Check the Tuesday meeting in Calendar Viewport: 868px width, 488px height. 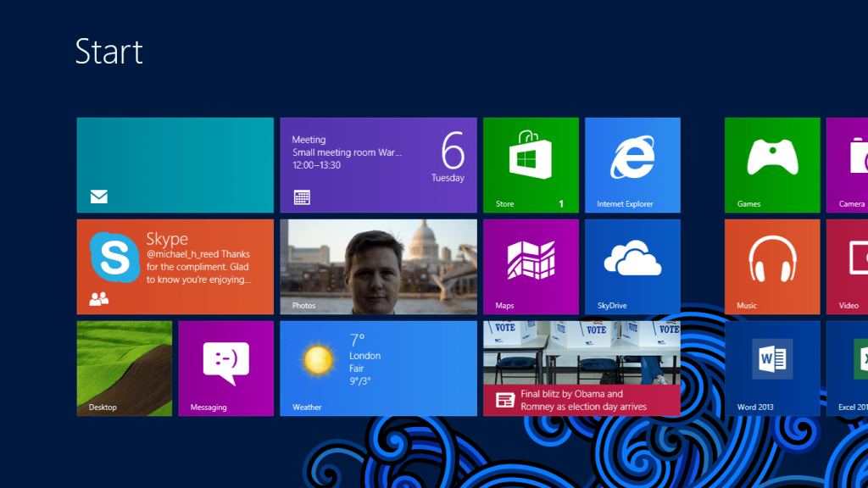pyautogui.click(x=378, y=165)
